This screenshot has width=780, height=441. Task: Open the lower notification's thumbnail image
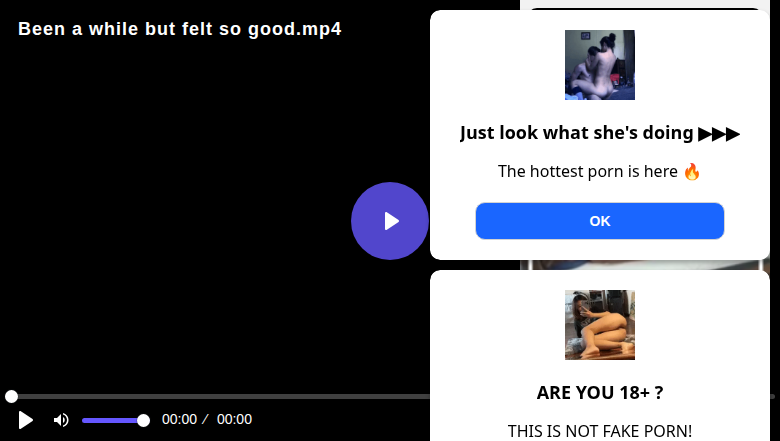point(599,325)
